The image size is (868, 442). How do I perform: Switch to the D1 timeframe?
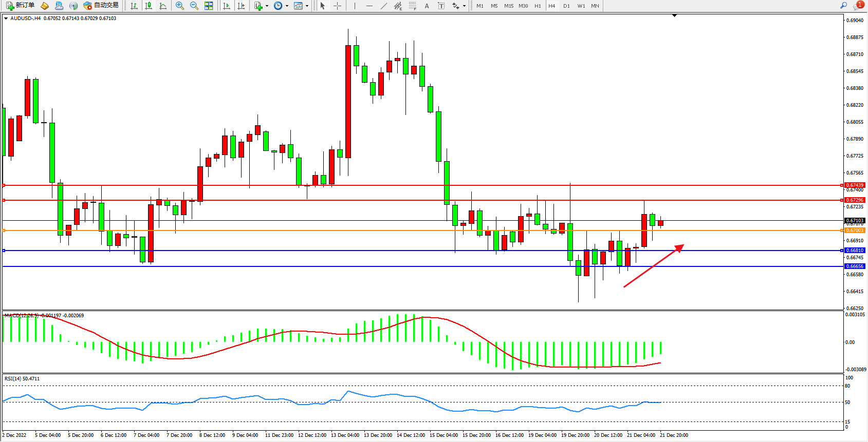566,6
